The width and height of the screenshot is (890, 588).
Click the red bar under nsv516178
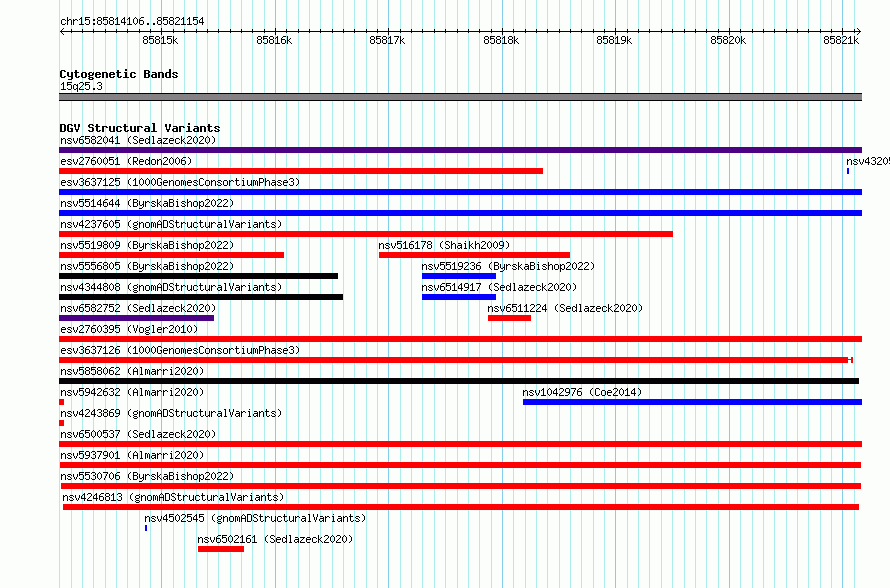coord(475,255)
